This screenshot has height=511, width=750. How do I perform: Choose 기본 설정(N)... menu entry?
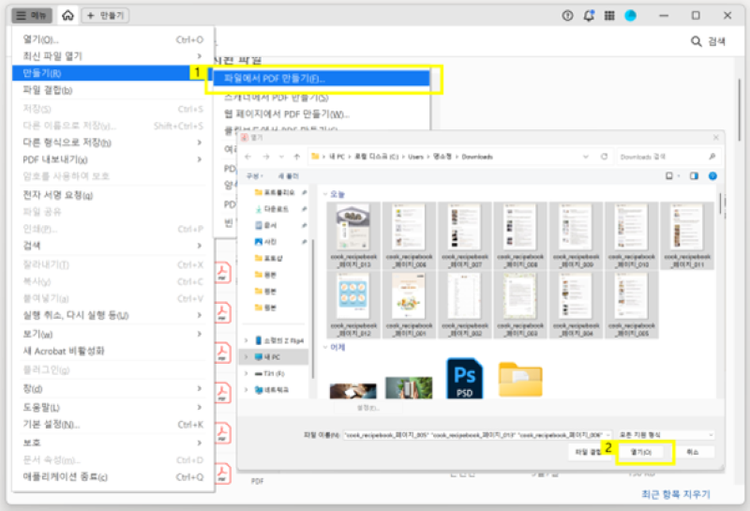click(x=113, y=424)
